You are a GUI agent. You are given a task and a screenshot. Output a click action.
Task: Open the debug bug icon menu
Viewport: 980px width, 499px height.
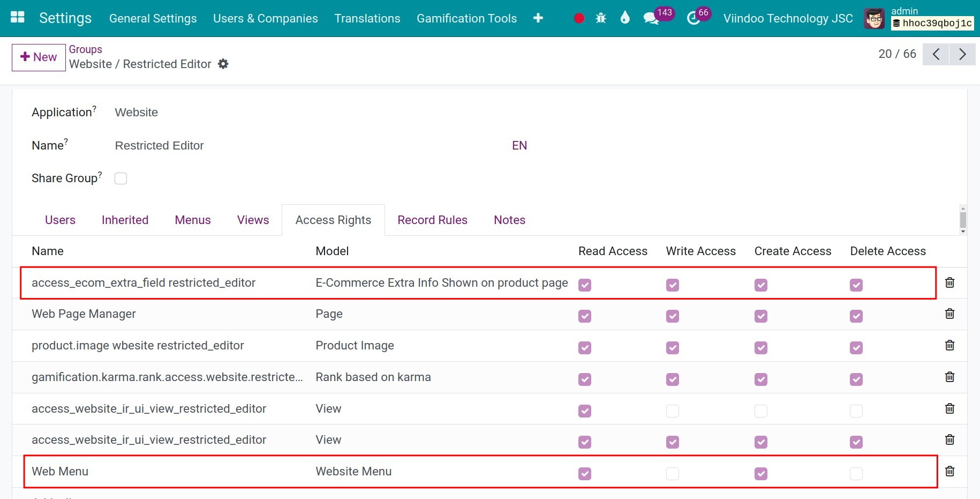pos(601,18)
